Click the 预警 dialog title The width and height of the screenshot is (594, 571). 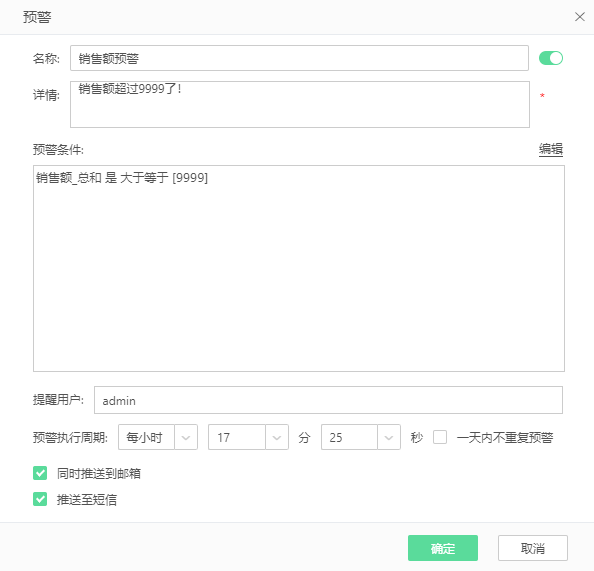point(37,17)
